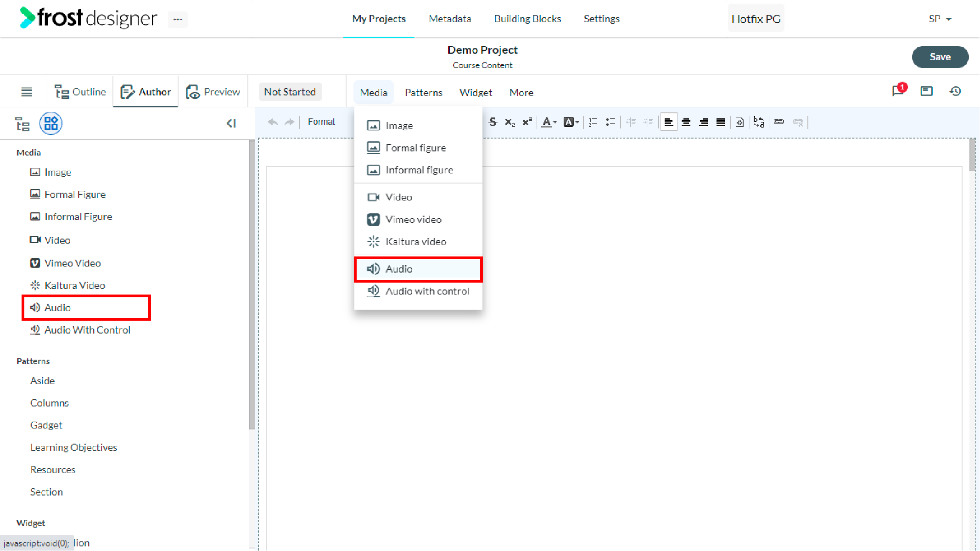Switch to the Preview tab

pyautogui.click(x=213, y=92)
